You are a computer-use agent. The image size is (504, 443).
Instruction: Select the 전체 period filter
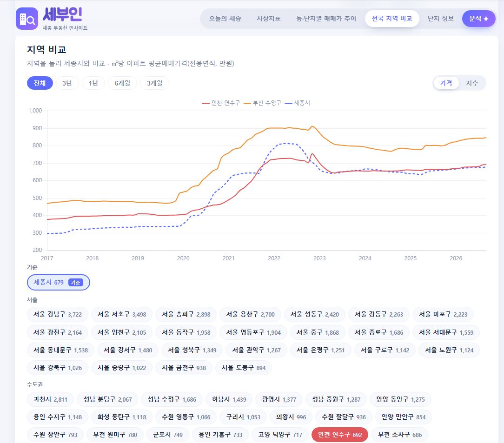click(x=40, y=83)
